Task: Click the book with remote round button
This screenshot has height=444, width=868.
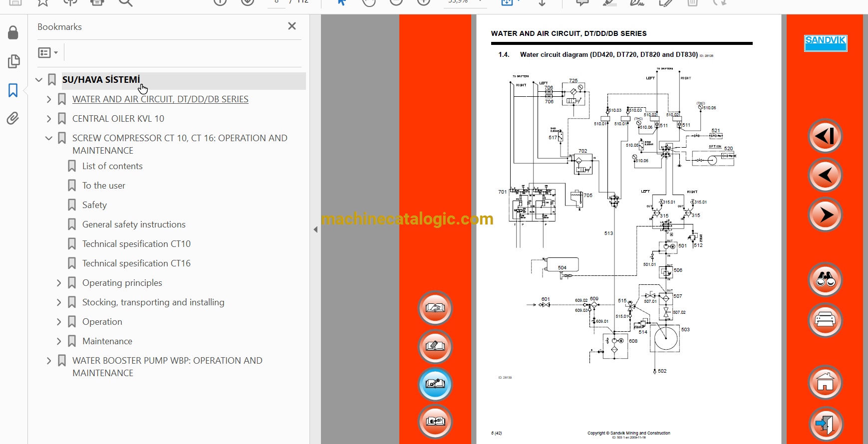Action: [x=435, y=346]
